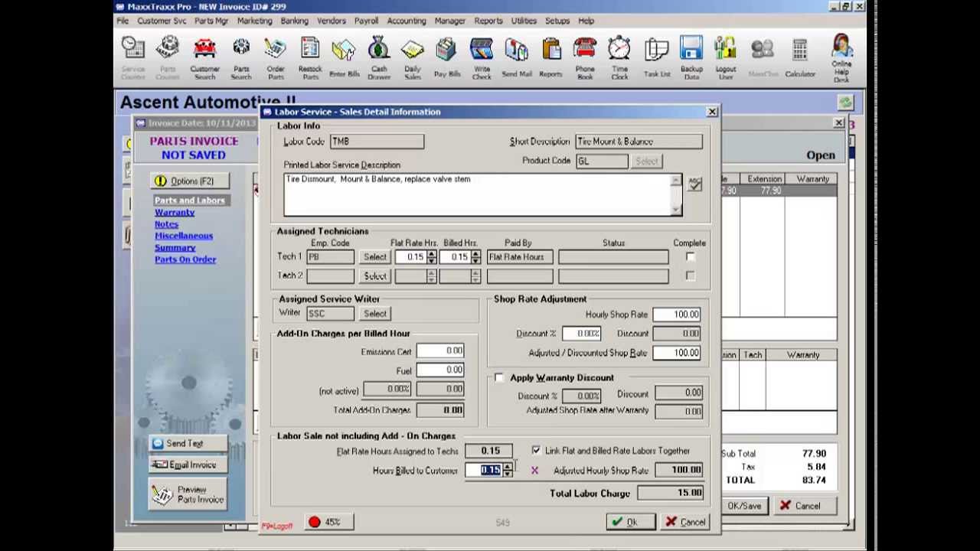
Task: Open the Accounting menu
Action: tap(407, 21)
